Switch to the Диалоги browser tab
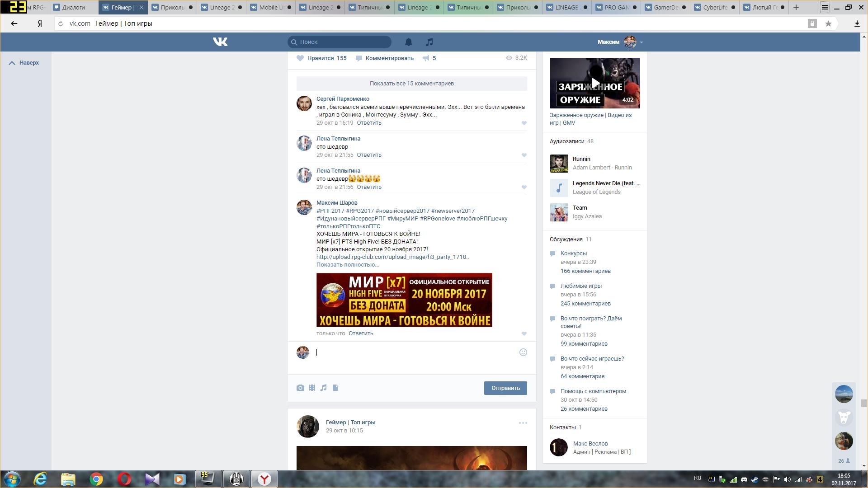 73,7
